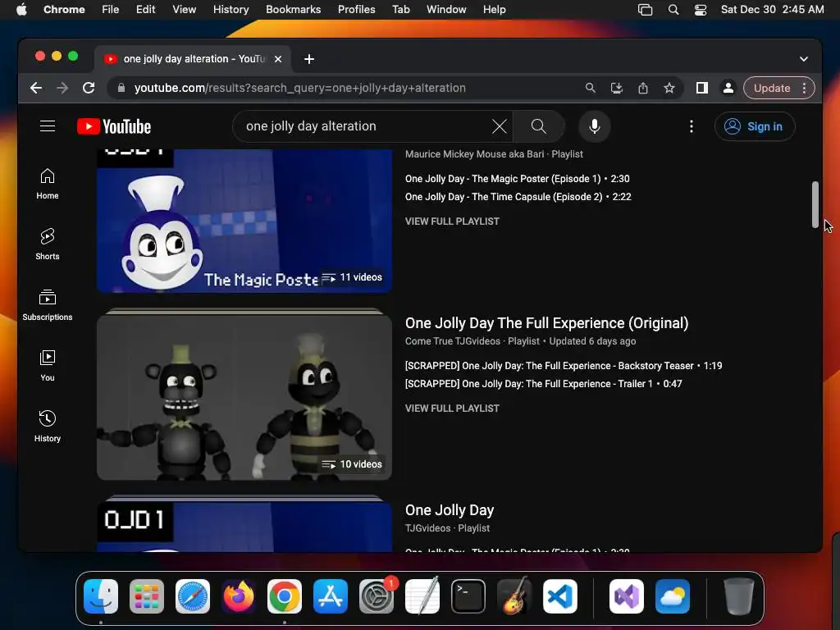Open History in the sidebar
The image size is (840, 630).
click(47, 427)
